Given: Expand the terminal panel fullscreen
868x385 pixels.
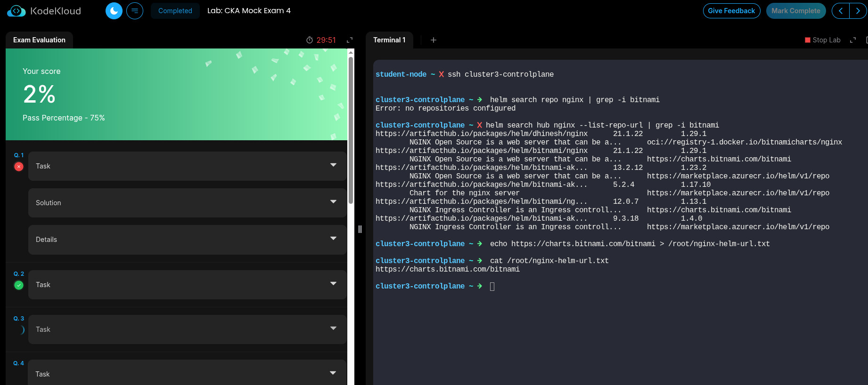Looking at the screenshot, I should tap(852, 40).
